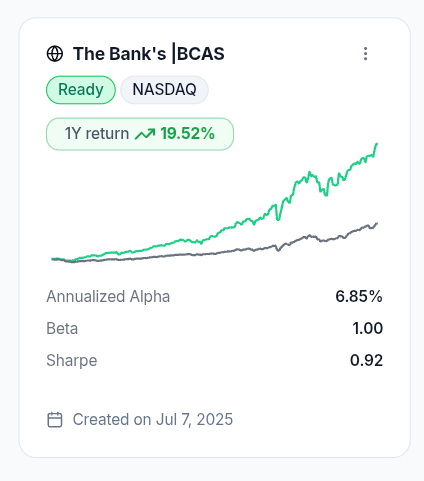Click the Sharpe label
This screenshot has width=424, height=481.
pyautogui.click(x=72, y=361)
